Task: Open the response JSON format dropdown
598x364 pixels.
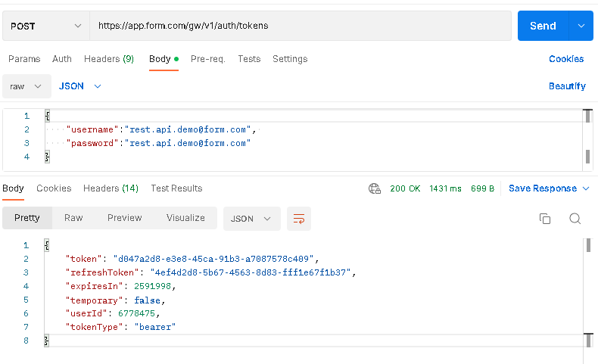Action: coord(251,219)
